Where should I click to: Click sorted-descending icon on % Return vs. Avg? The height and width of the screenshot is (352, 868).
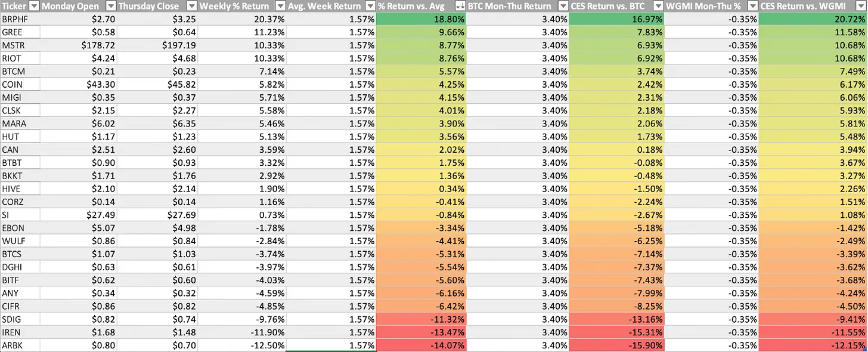pos(460,6)
